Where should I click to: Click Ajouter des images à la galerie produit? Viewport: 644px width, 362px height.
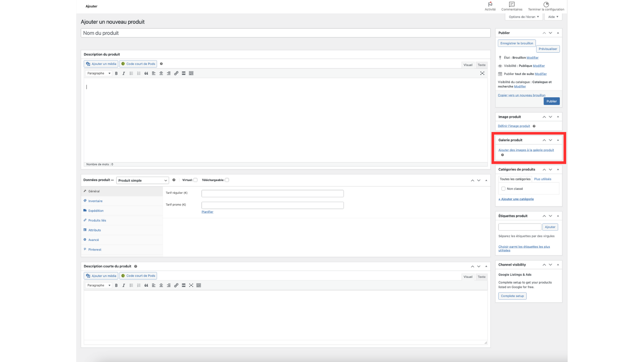point(526,150)
